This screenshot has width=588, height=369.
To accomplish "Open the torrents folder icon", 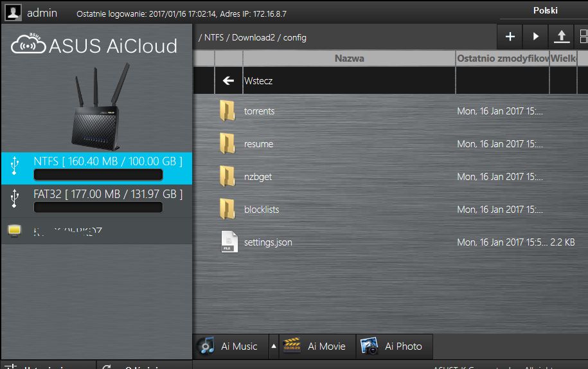I will 227,111.
